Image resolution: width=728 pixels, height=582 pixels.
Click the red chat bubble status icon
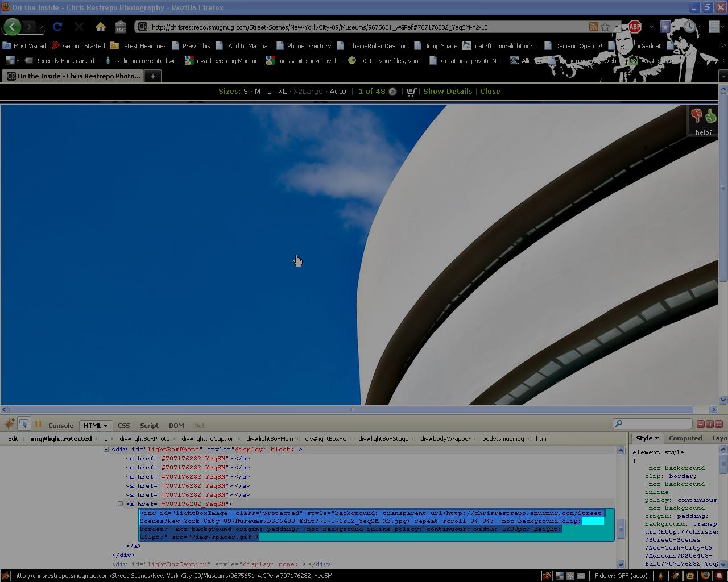pyautogui.click(x=720, y=576)
